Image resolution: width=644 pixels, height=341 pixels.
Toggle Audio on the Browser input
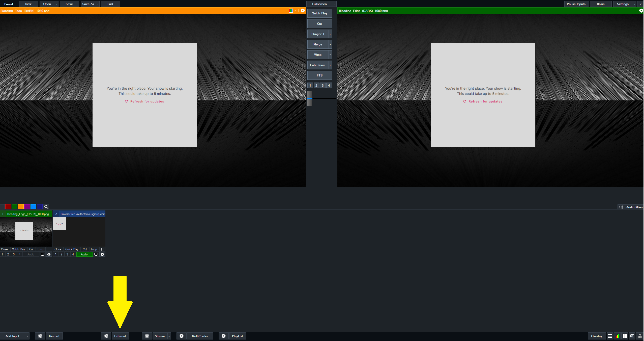pyautogui.click(x=84, y=254)
